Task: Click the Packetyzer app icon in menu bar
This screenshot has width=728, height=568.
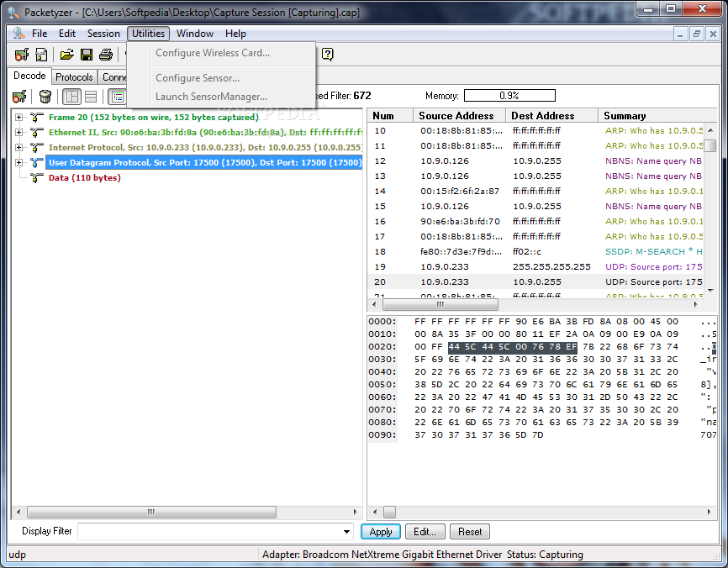Action: tap(18, 34)
